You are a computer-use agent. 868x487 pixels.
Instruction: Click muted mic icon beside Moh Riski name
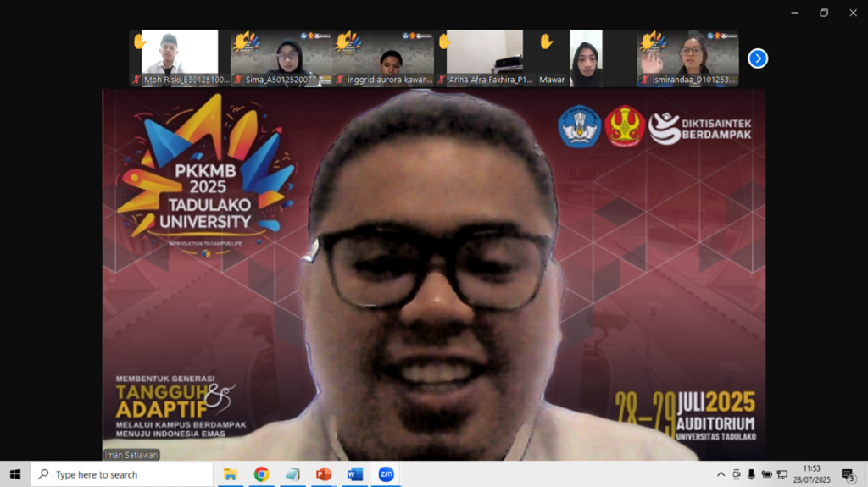tap(136, 80)
